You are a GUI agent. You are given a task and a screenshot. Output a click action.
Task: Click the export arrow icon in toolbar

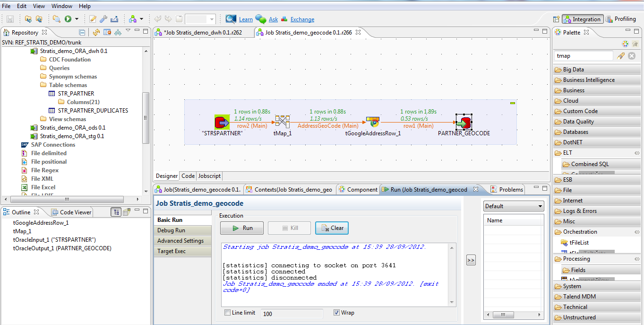114,19
